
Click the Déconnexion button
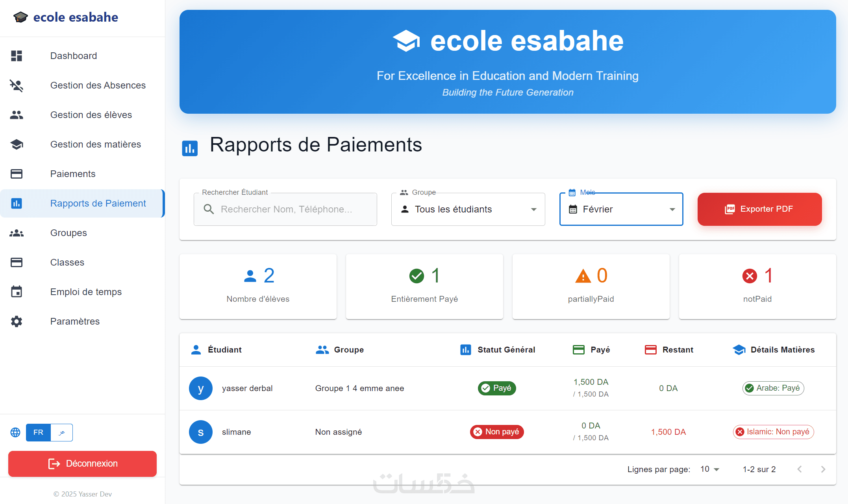pos(82,463)
